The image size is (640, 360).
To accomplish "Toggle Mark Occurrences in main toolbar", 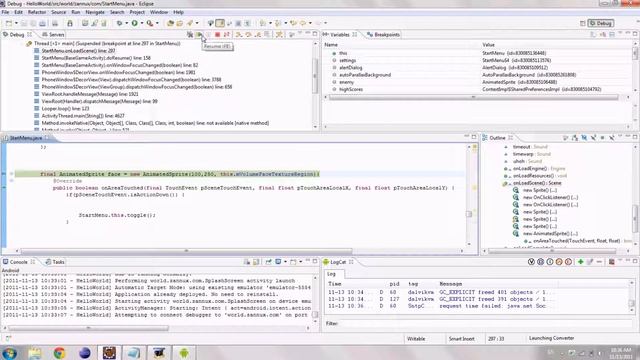I will (220, 23).
